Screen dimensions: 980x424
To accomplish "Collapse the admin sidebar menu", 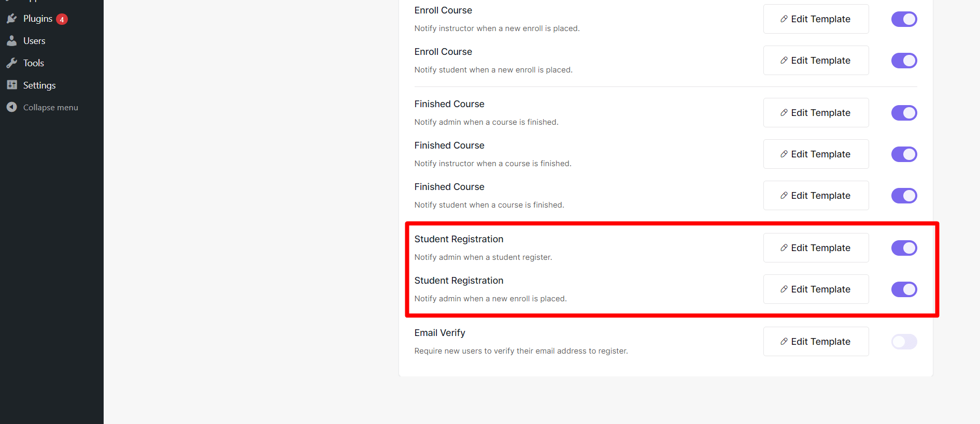I will [50, 107].
